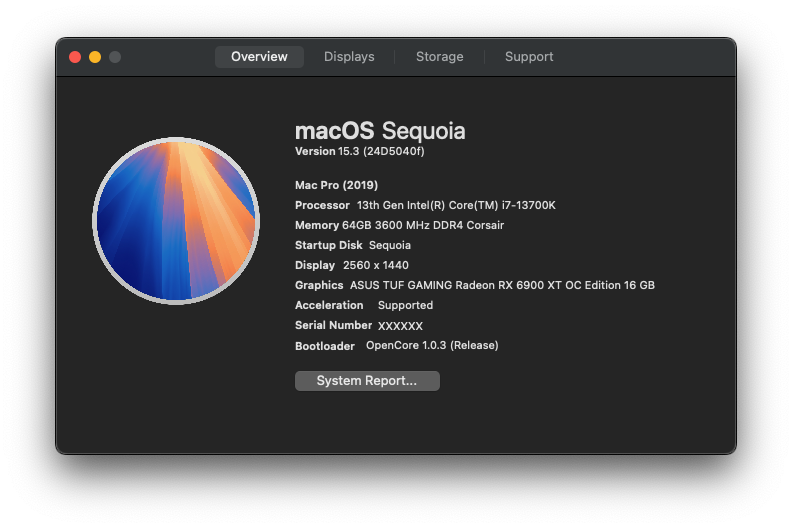The height and width of the screenshot is (528, 792).
Task: Click processor value i7-13700K
Action: tap(528, 205)
